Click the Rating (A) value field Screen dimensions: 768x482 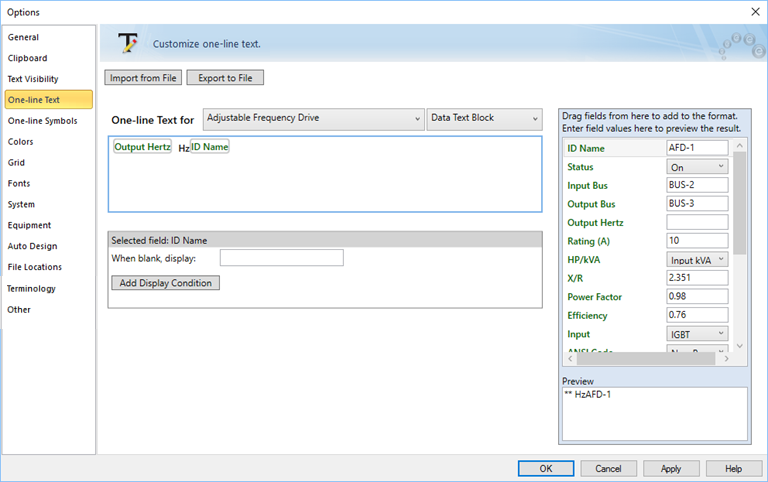tap(697, 241)
